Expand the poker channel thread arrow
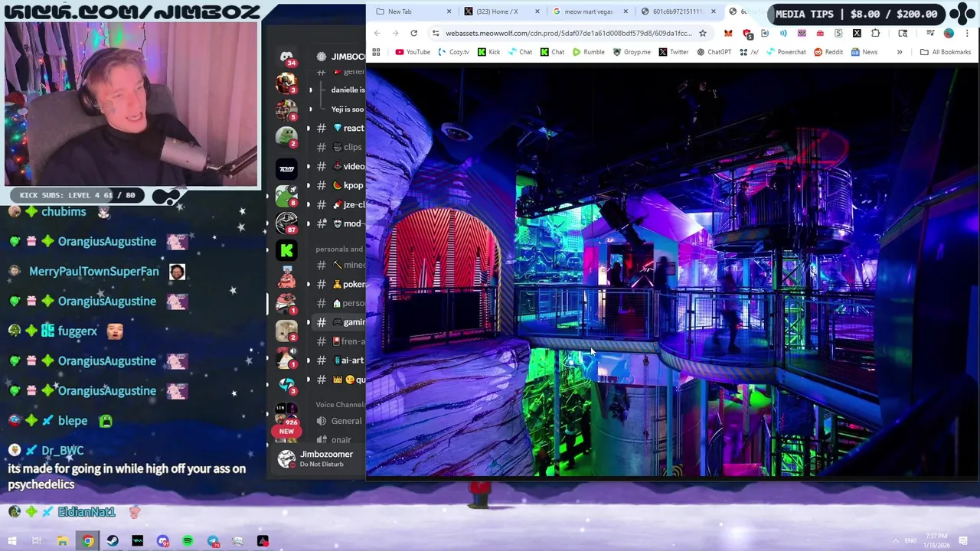Image resolution: width=980 pixels, height=551 pixels. pos(309,284)
